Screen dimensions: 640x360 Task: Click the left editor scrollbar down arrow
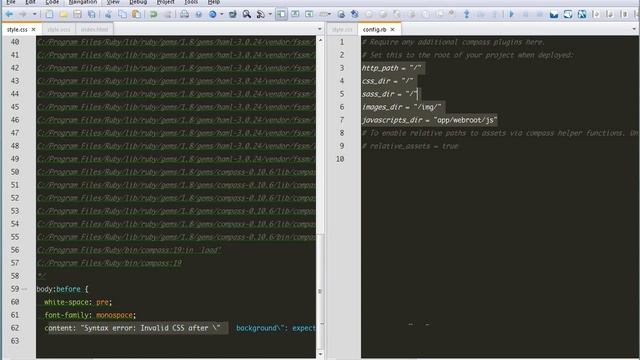(x=320, y=354)
